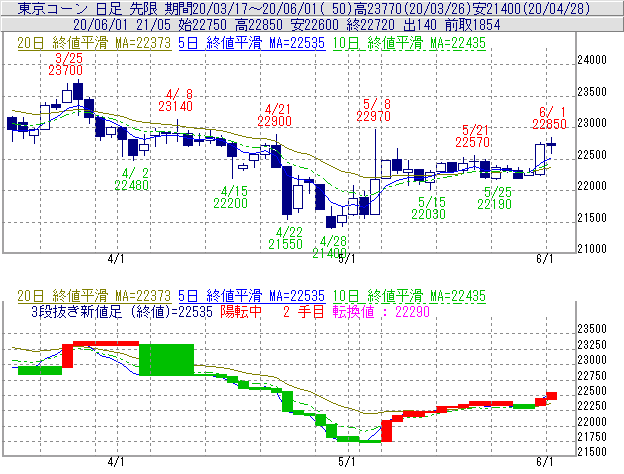624x474 pixels.
Task: Click the 5/1 date label under lower chart
Action: [347, 462]
